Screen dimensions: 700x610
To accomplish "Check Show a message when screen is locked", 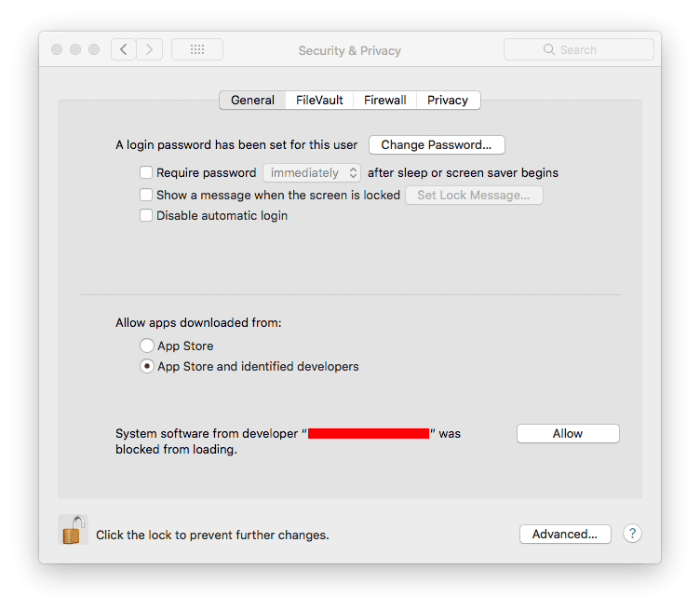I will click(x=146, y=195).
